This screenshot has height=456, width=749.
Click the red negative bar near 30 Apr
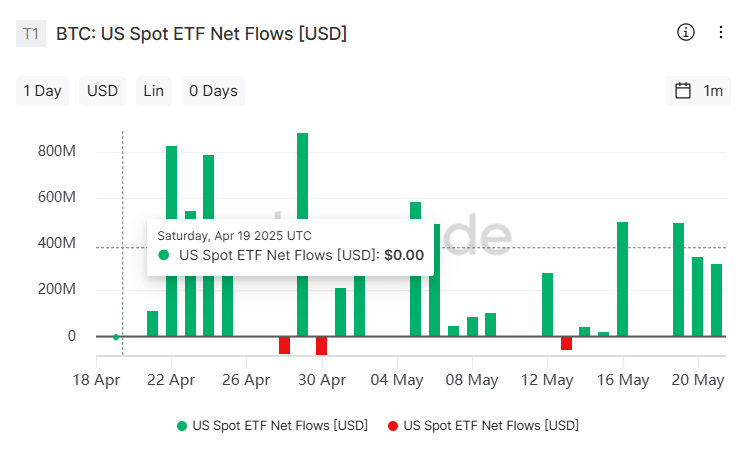[x=321, y=346]
